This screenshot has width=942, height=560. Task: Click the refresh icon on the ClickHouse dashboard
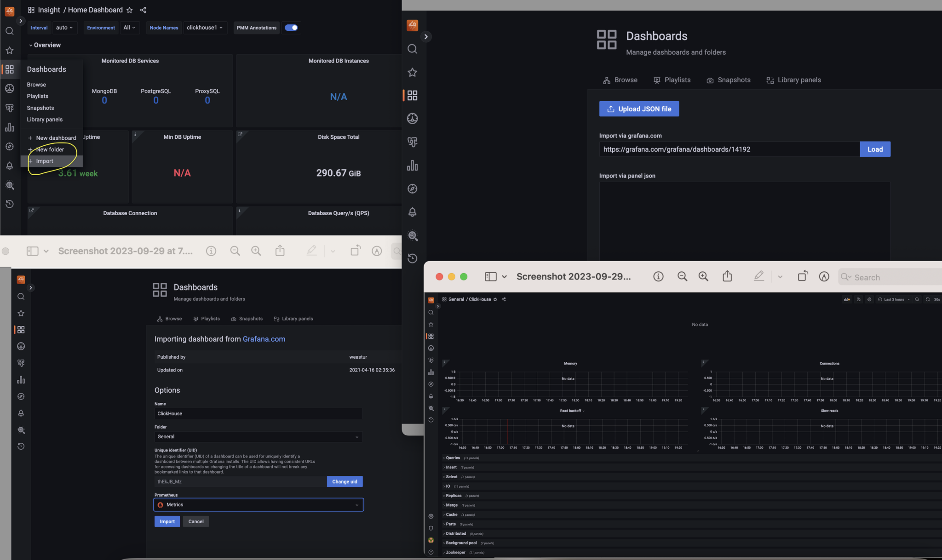pos(927,299)
